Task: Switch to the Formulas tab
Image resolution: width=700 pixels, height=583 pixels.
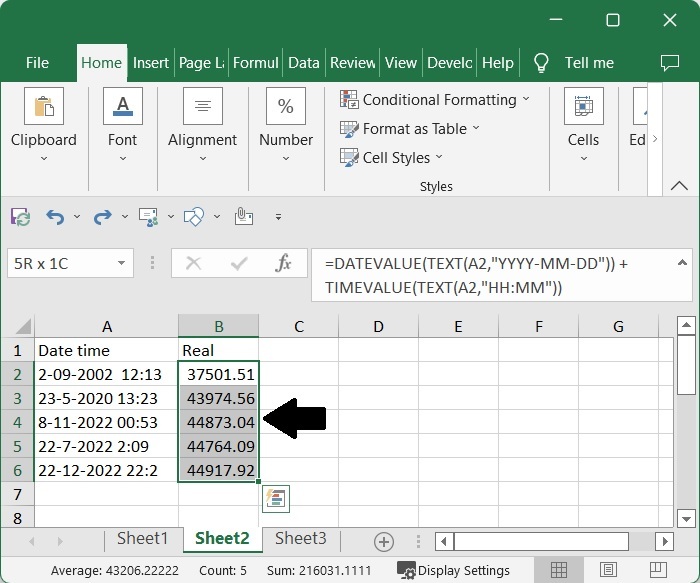Action: [256, 63]
